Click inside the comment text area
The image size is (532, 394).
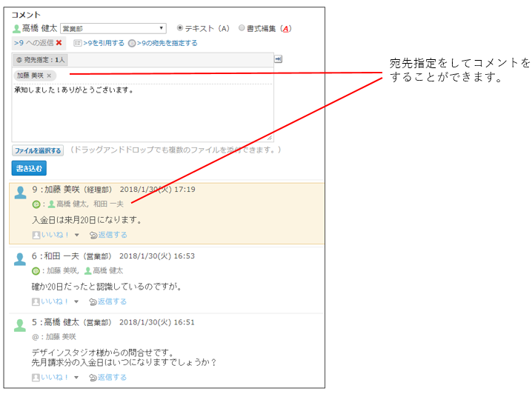tap(142, 113)
